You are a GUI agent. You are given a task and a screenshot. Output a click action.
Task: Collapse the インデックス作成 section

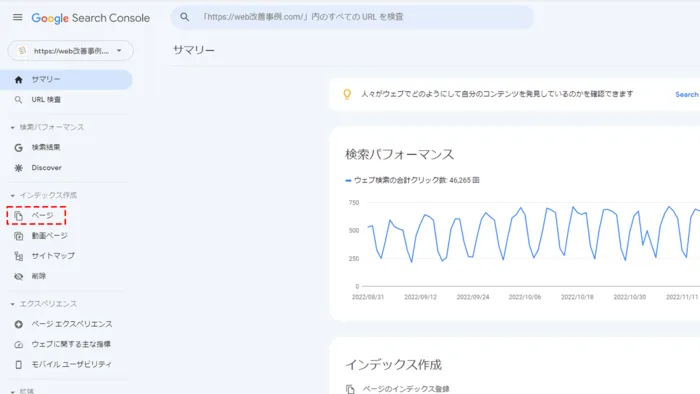[x=12, y=195]
